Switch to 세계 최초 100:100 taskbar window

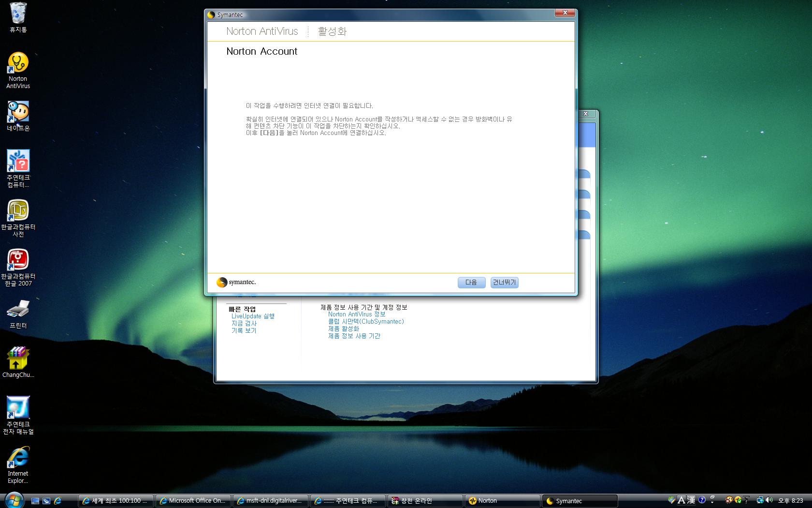click(115, 501)
